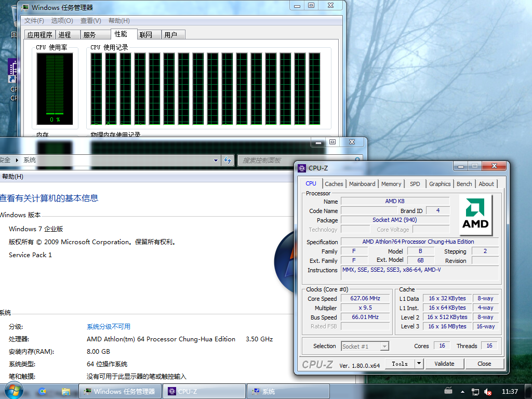The width and height of the screenshot is (532, 399).
Task: Show hidden tray icons arrow
Action: coord(462,392)
